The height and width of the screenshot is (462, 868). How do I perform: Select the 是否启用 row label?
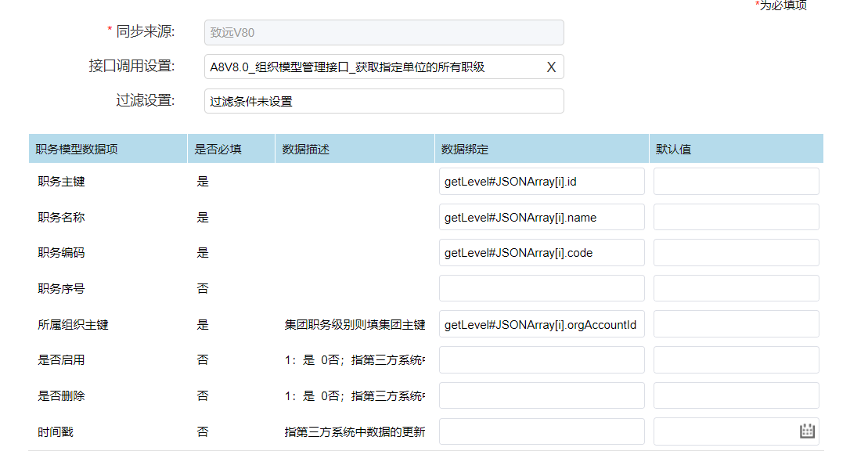(62, 360)
